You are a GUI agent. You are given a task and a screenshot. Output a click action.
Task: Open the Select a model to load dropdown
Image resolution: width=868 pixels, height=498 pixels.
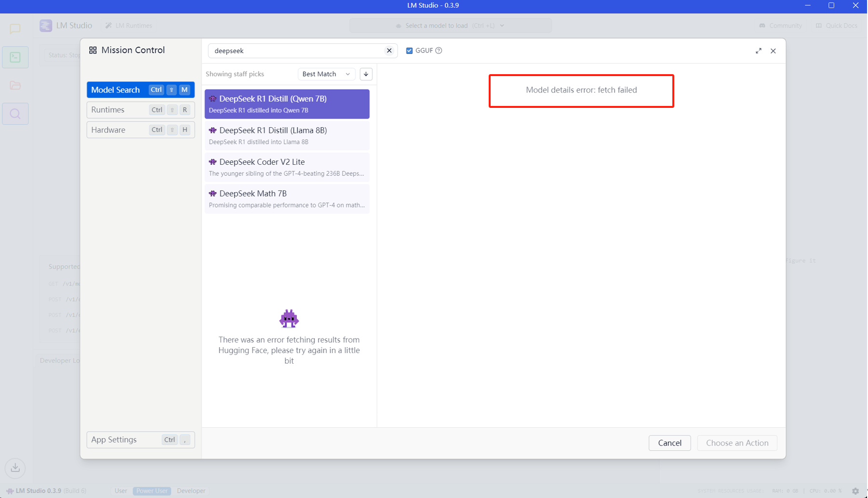point(451,26)
